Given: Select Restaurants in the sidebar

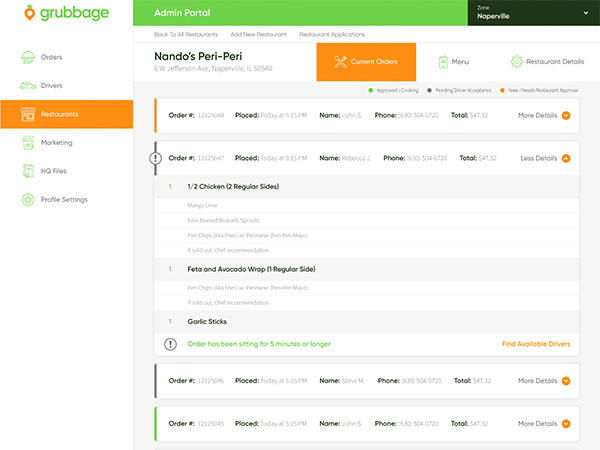Looking at the screenshot, I should pyautogui.click(x=67, y=114).
